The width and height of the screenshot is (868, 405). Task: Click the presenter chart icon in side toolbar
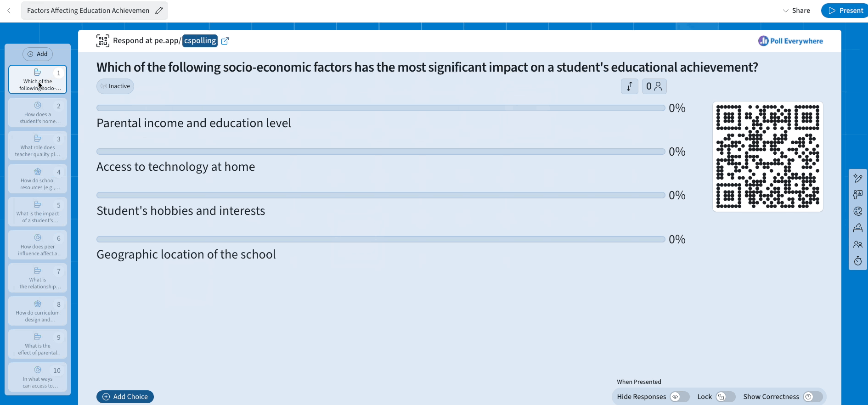click(857, 195)
